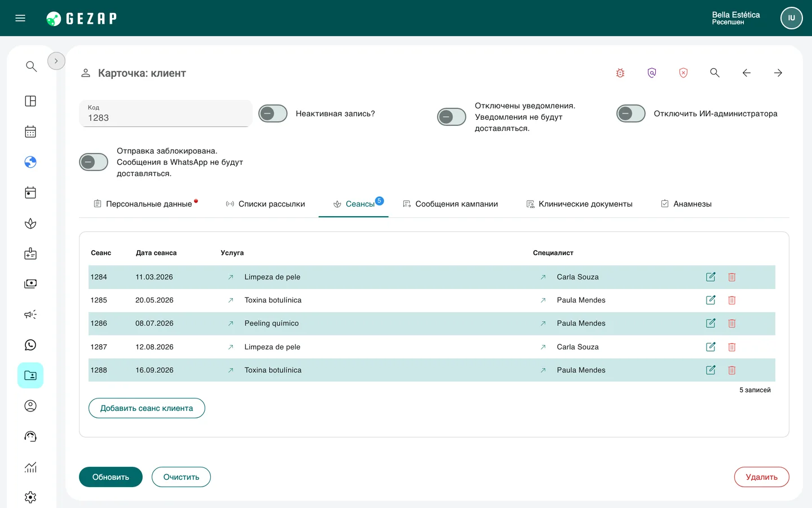Open the 'Списки рассылки' tab
812x508 pixels.
(265, 204)
